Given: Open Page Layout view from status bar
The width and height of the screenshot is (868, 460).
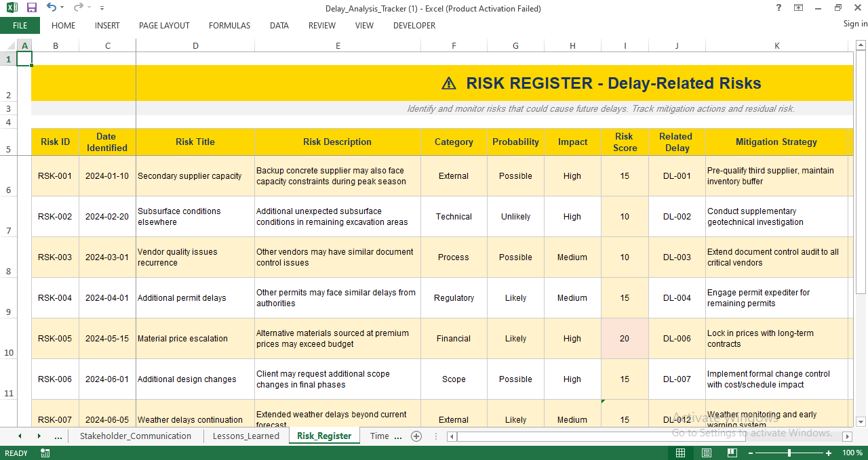Looking at the screenshot, I should pyautogui.click(x=705, y=453).
